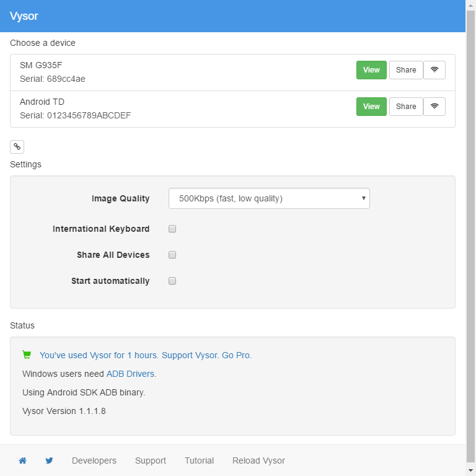Open the Go Pro support link
This screenshot has width=476, height=476.
pyautogui.click(x=146, y=355)
